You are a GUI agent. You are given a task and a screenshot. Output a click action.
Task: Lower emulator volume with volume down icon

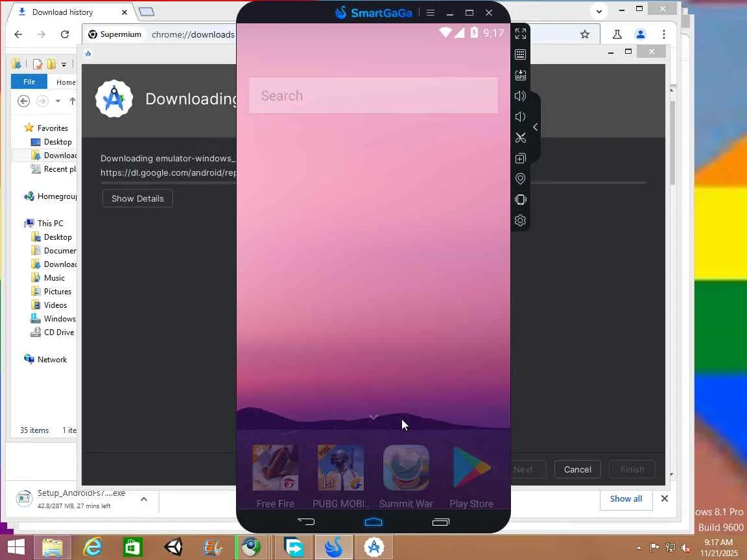tap(520, 117)
